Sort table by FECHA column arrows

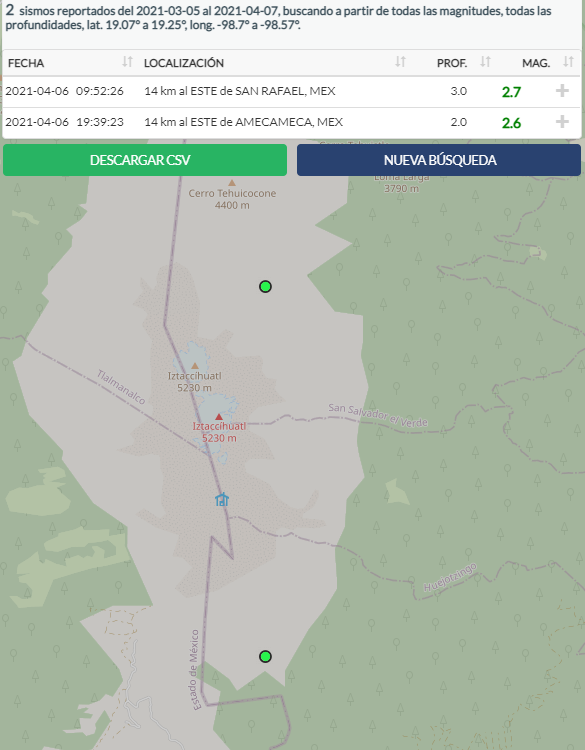127,62
